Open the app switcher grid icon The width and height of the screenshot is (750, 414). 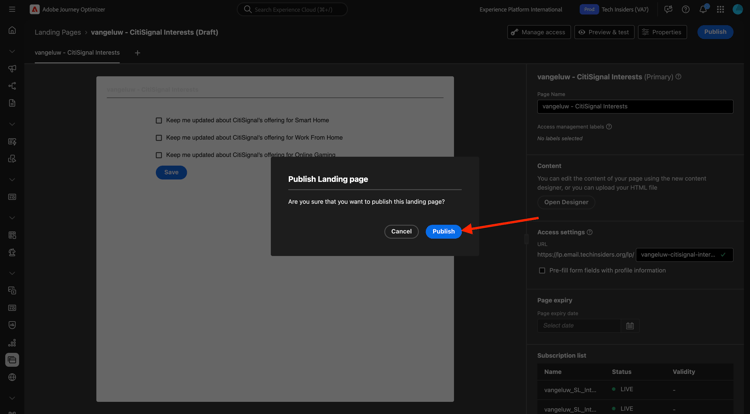pyautogui.click(x=720, y=9)
